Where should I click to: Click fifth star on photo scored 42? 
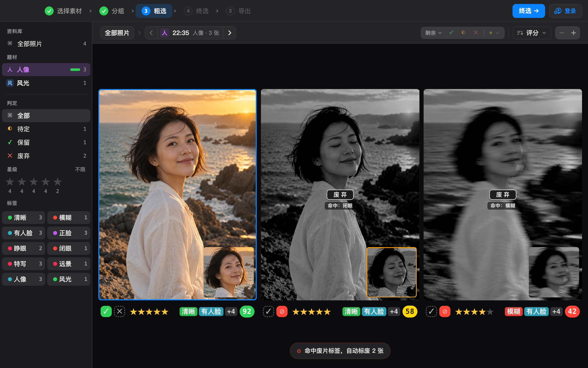[490, 312]
